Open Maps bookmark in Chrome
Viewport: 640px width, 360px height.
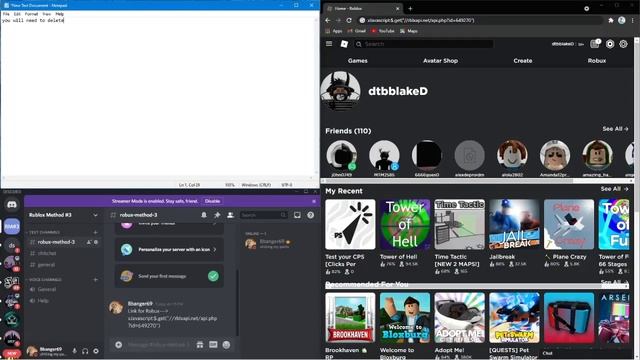tap(409, 31)
